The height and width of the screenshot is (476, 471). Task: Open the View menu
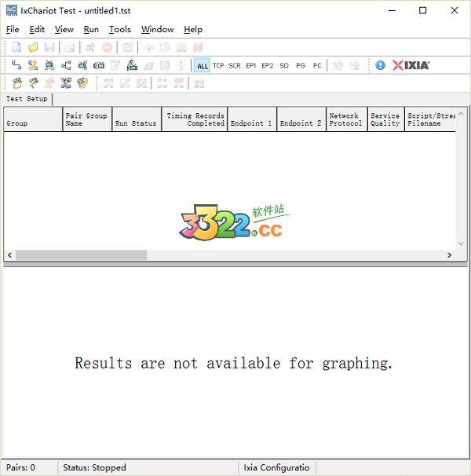(64, 29)
